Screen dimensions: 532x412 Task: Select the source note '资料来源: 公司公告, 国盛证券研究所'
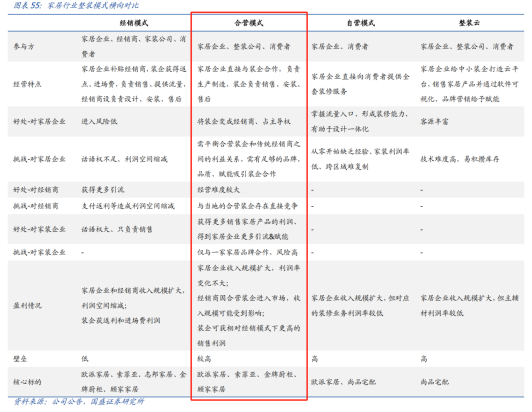(79, 402)
